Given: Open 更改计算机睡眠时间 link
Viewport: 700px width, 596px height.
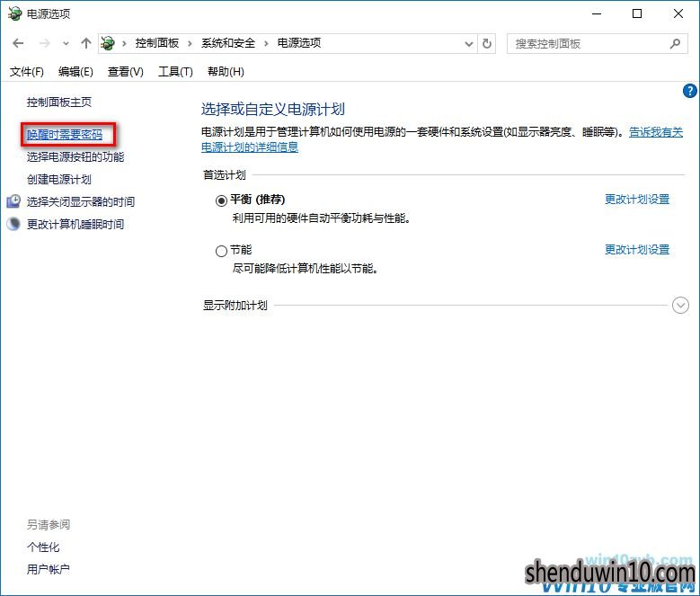Looking at the screenshot, I should 75,224.
